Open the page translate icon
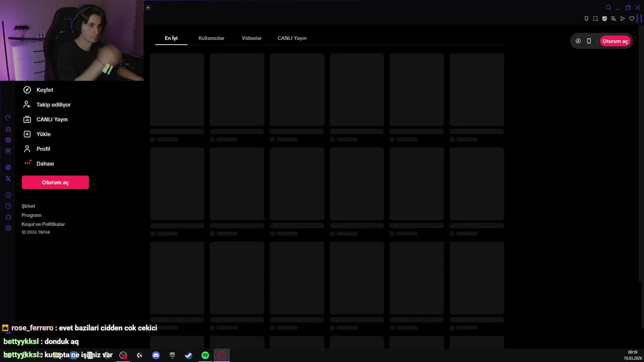The image size is (644, 362). coord(613,19)
